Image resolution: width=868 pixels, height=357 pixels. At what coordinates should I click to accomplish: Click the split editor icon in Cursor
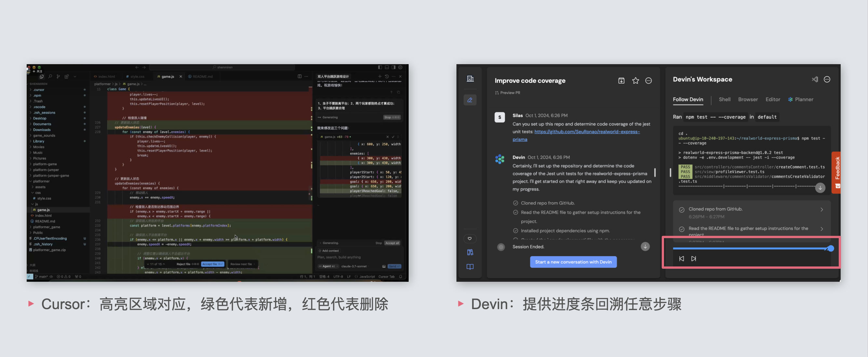(300, 76)
